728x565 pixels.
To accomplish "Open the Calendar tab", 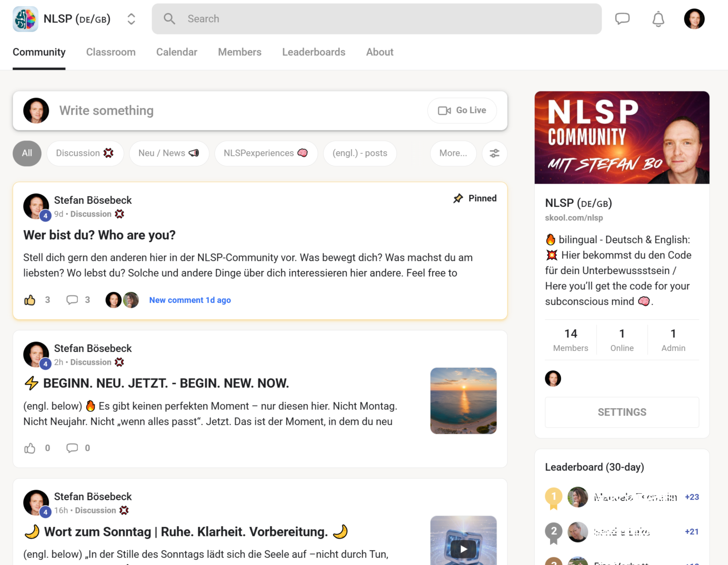I will tap(176, 52).
